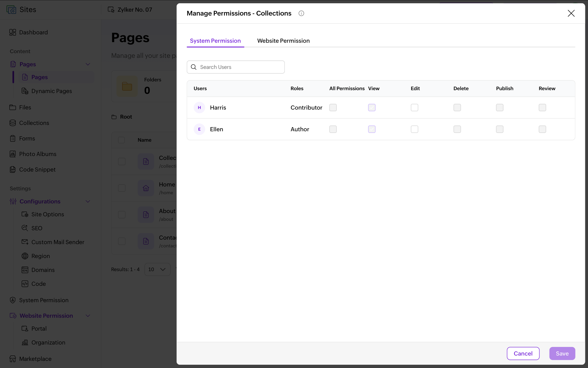Click the Save button
Image resolution: width=588 pixels, height=368 pixels.
tap(562, 353)
